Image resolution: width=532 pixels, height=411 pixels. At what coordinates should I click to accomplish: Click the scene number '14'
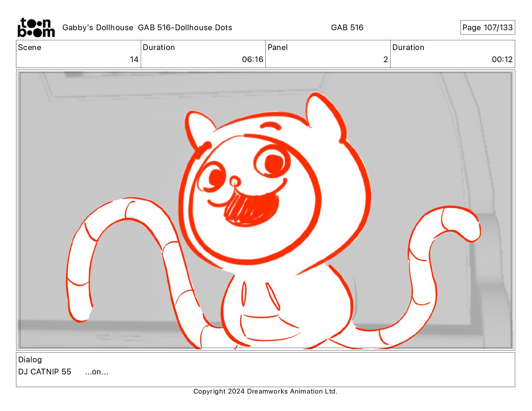click(x=134, y=59)
